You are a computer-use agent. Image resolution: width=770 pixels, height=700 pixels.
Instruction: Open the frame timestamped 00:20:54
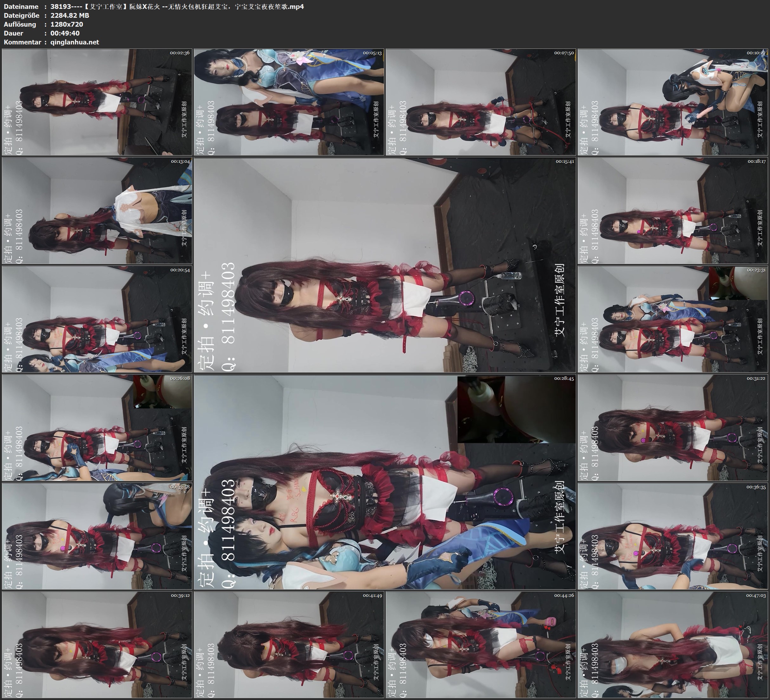[97, 319]
